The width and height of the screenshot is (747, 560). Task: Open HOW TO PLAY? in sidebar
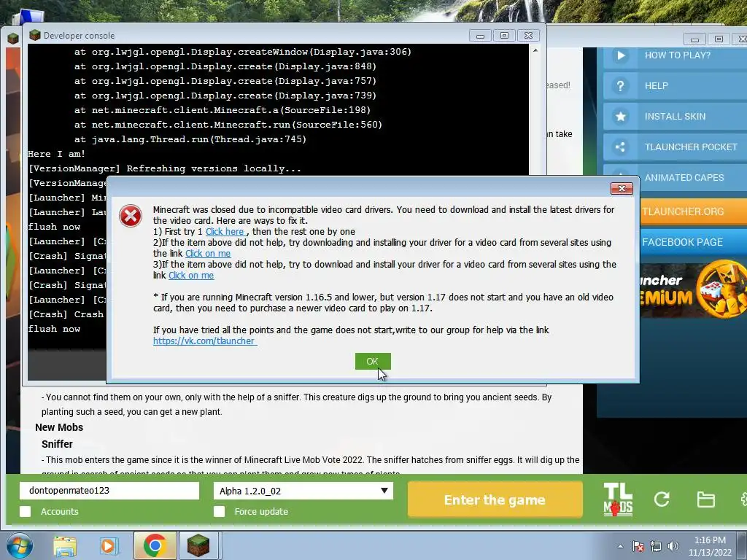(x=675, y=55)
